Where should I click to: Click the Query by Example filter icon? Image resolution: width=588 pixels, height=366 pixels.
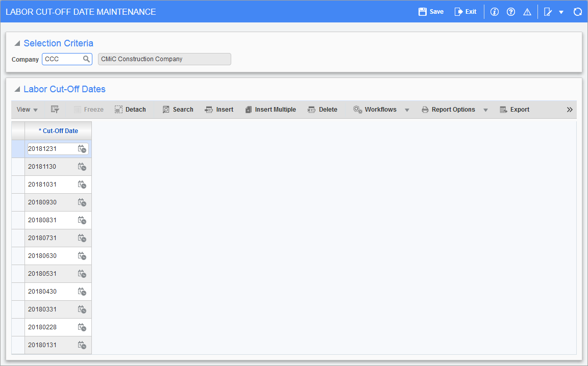click(x=55, y=110)
